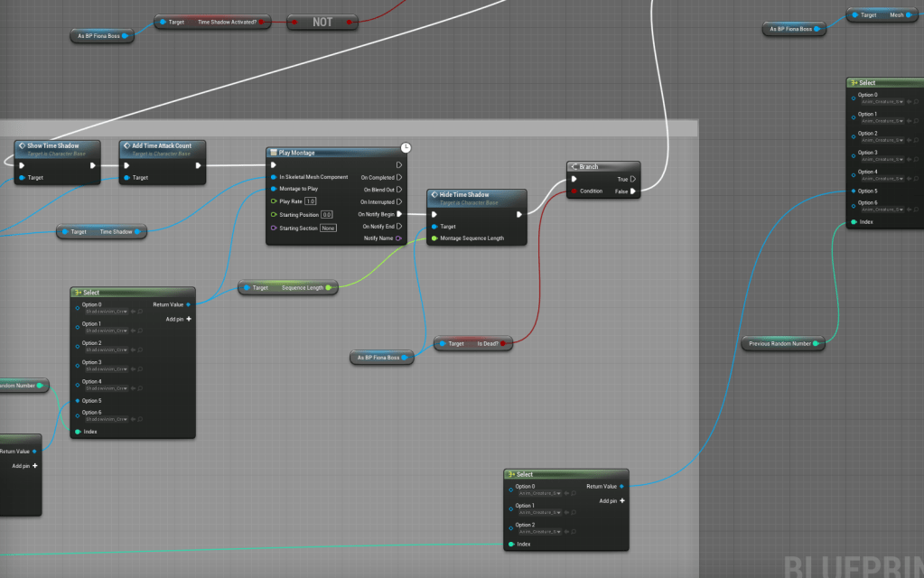Click the Play Montage latent clock icon

(x=406, y=147)
